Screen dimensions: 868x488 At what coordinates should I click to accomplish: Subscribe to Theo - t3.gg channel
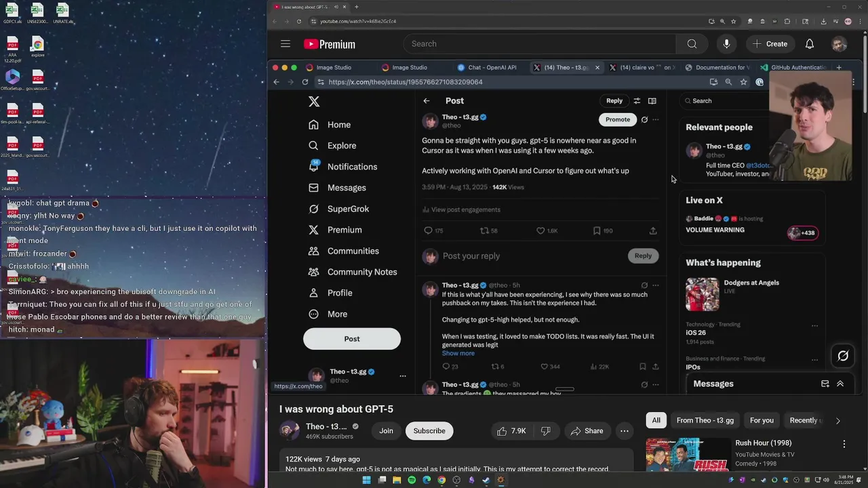pos(429,431)
